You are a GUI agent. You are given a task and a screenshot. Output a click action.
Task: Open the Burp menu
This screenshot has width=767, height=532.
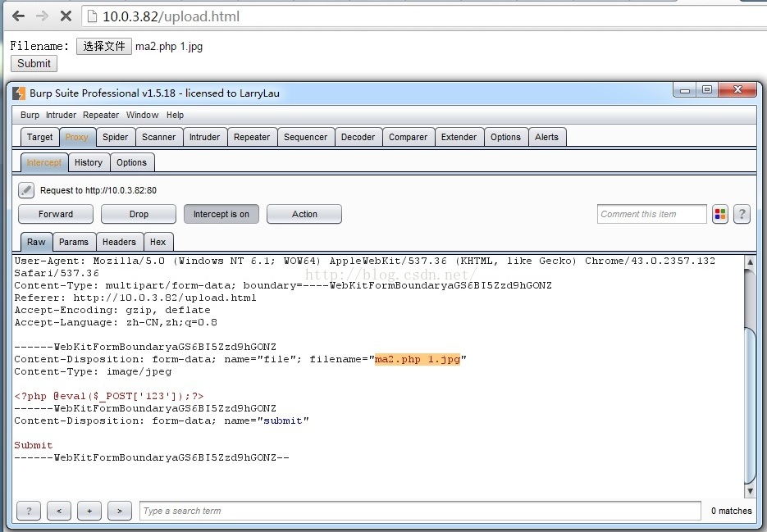point(30,115)
